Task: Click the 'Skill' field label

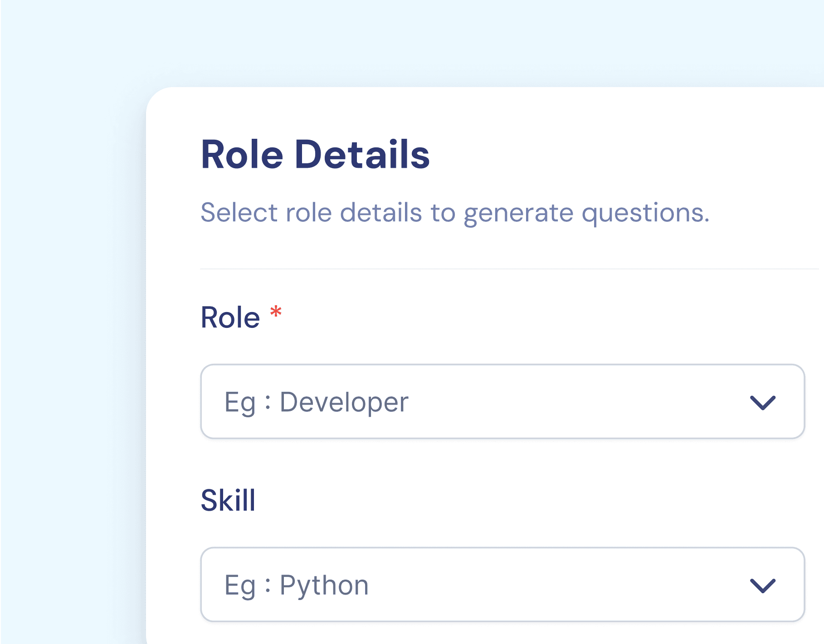Action: tap(228, 500)
